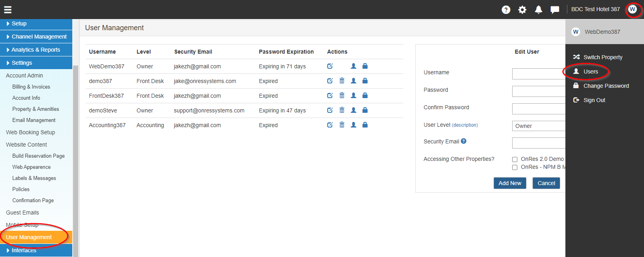Click the Security Email input field
Screen dimensions: 644x257
pyautogui.click(x=538, y=143)
